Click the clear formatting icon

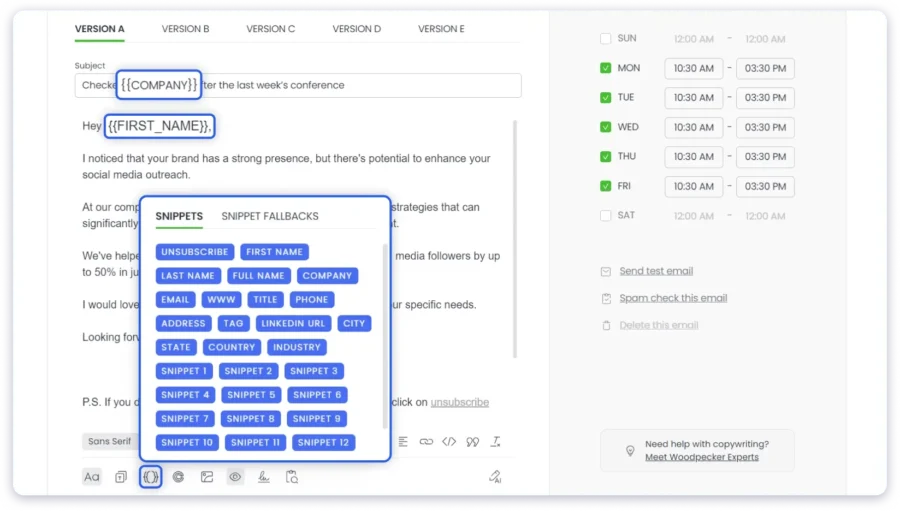(496, 441)
